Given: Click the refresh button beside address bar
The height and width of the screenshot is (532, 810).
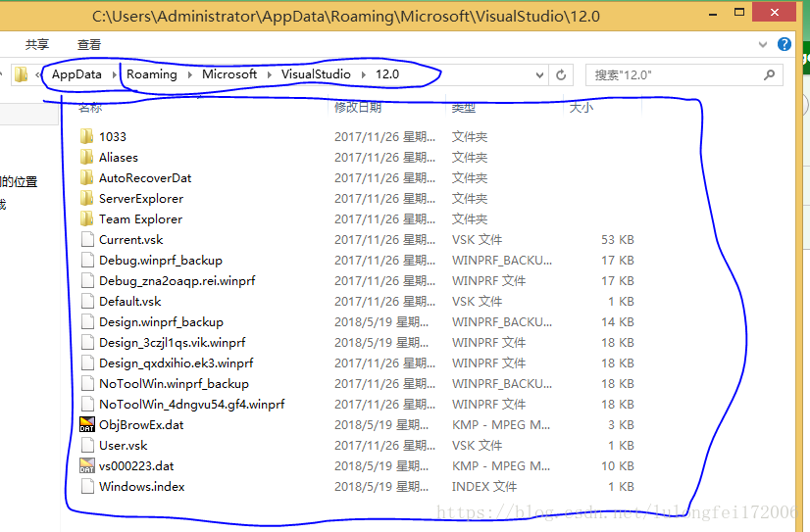Looking at the screenshot, I should click(x=561, y=75).
